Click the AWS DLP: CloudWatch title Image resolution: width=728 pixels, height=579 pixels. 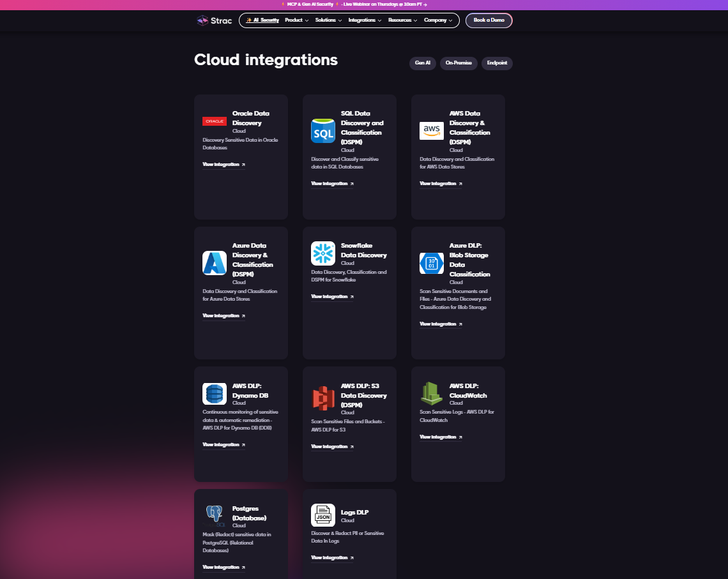click(468, 391)
